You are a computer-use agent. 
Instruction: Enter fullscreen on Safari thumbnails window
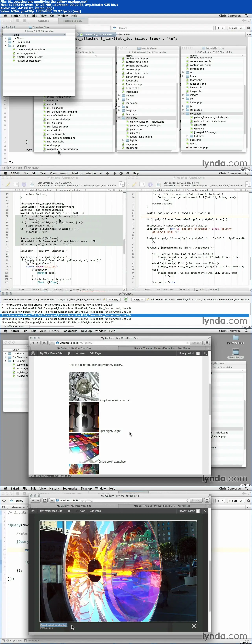point(209,338)
